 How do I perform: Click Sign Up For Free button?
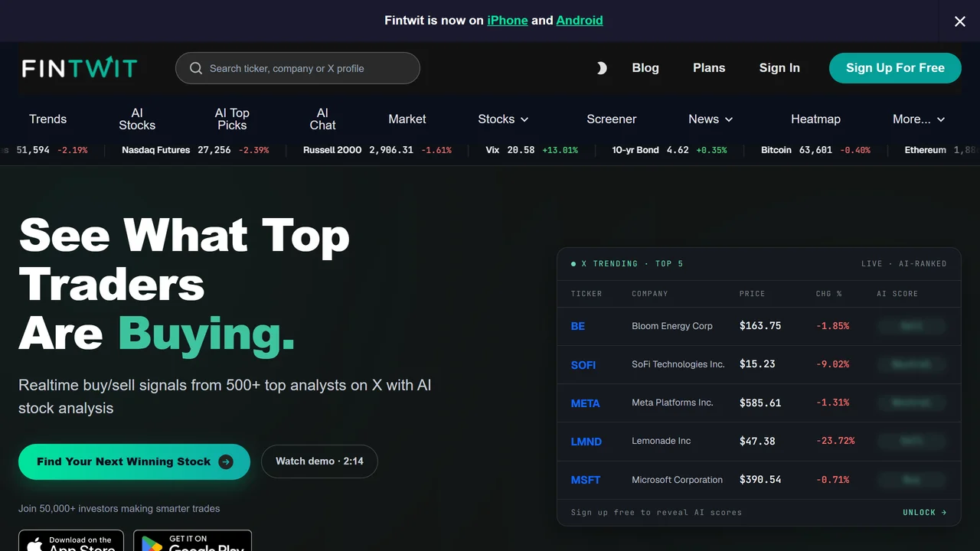click(895, 67)
